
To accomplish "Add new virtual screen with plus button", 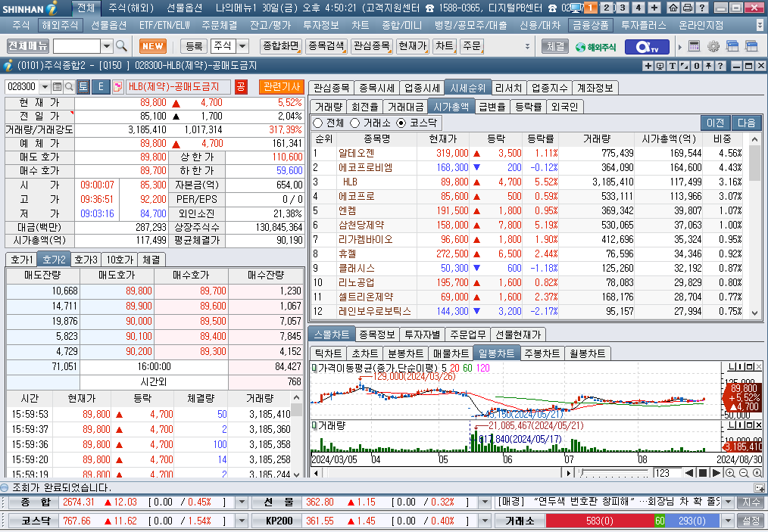I will (x=654, y=8).
